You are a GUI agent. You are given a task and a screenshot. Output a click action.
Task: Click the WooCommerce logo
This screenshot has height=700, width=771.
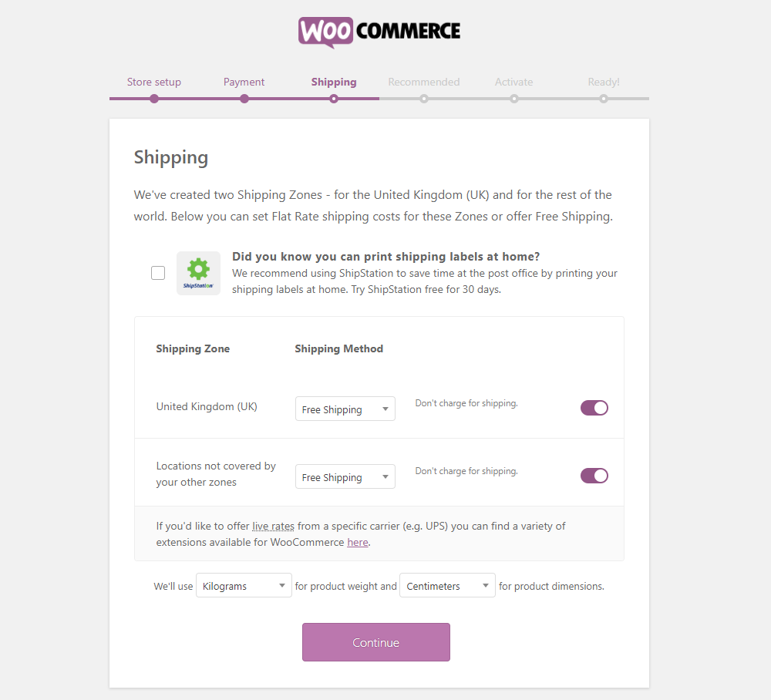[x=379, y=32]
